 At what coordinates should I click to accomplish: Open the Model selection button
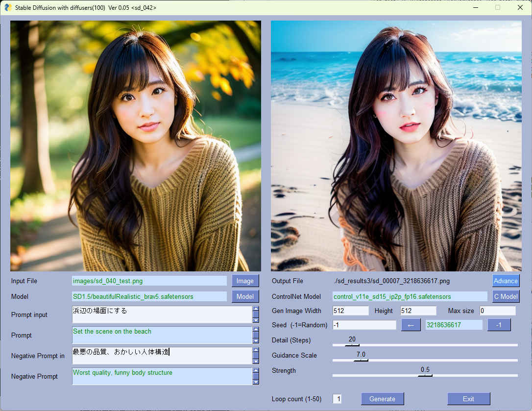click(x=245, y=296)
